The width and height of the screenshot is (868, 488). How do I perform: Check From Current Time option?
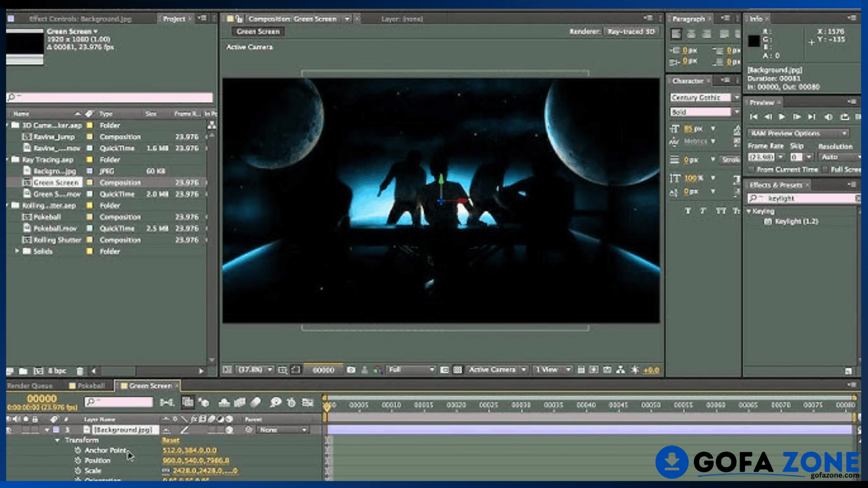(751, 169)
